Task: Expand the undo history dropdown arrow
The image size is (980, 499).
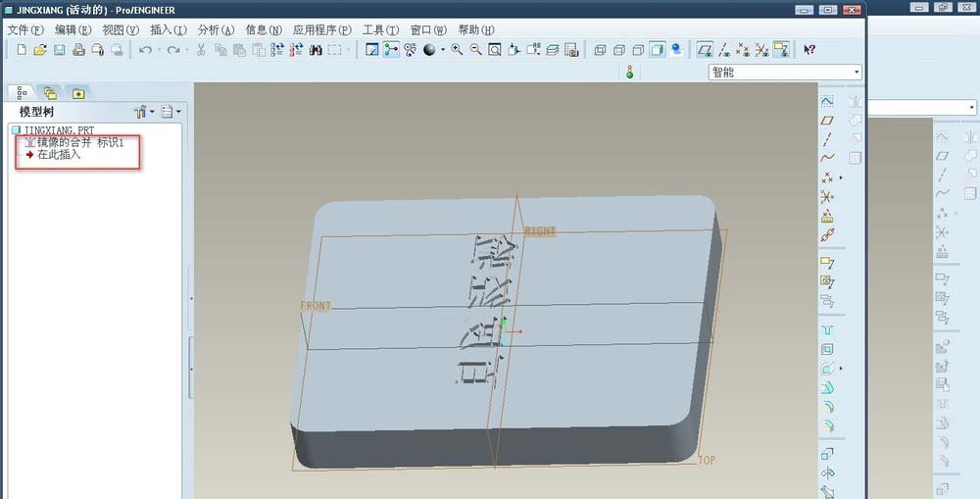Action: 159,50
